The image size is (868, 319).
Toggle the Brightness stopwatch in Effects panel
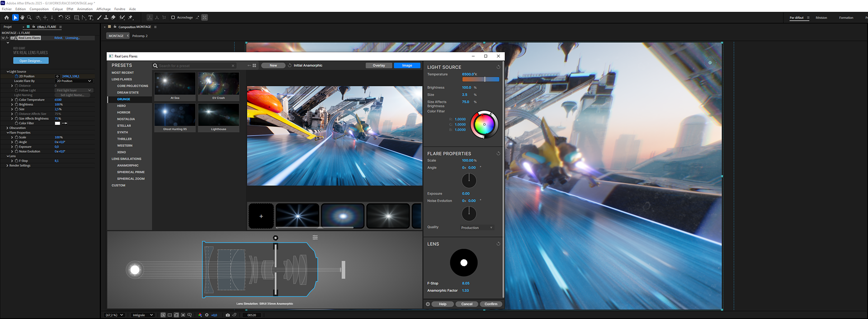pos(17,104)
